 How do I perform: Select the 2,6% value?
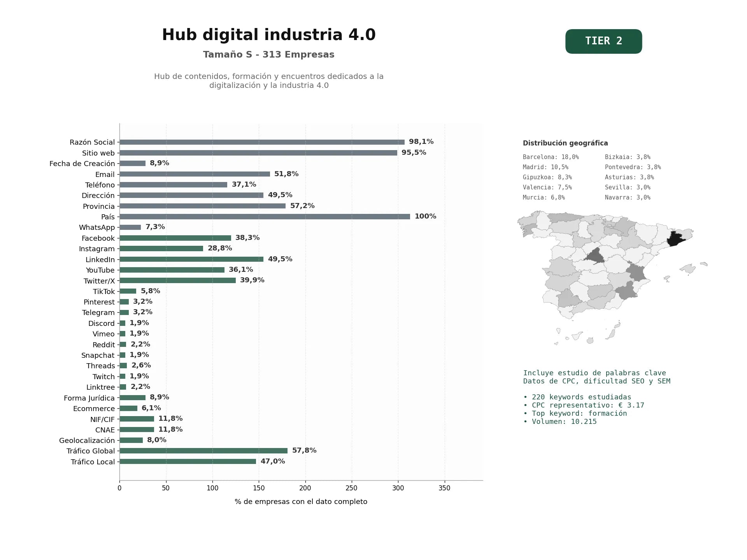click(x=141, y=365)
